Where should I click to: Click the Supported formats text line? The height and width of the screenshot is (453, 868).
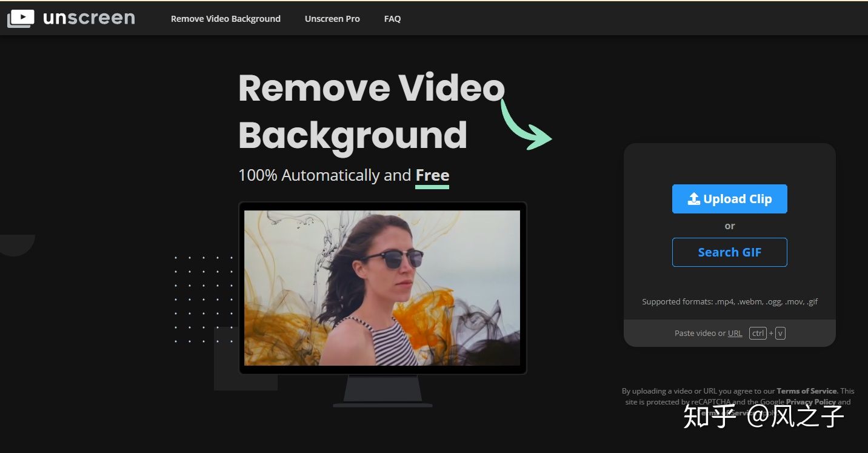pyautogui.click(x=730, y=301)
